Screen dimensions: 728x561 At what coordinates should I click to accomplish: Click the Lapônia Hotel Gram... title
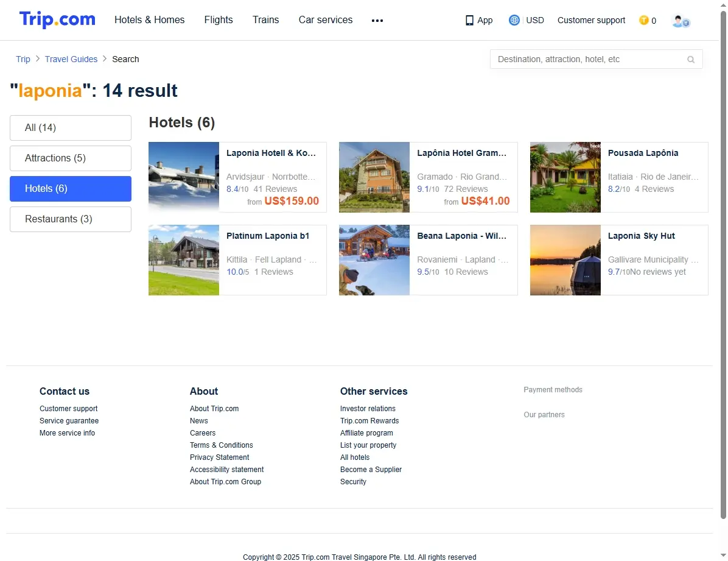[462, 153]
